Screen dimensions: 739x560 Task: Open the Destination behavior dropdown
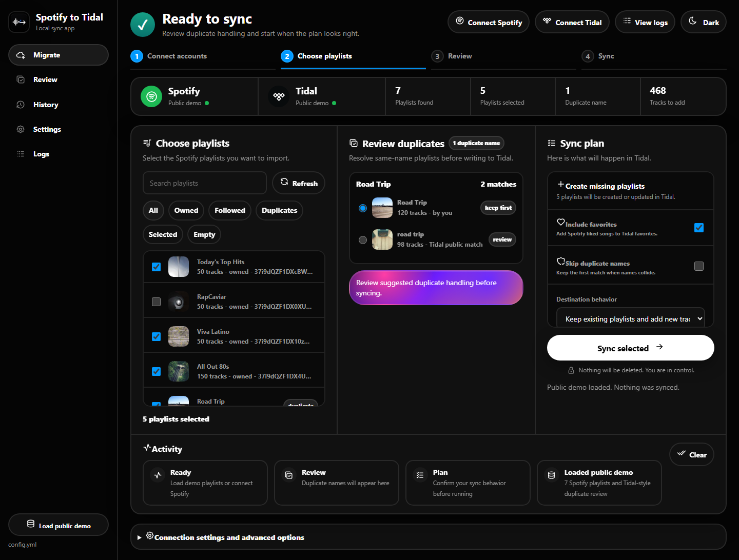tap(631, 318)
